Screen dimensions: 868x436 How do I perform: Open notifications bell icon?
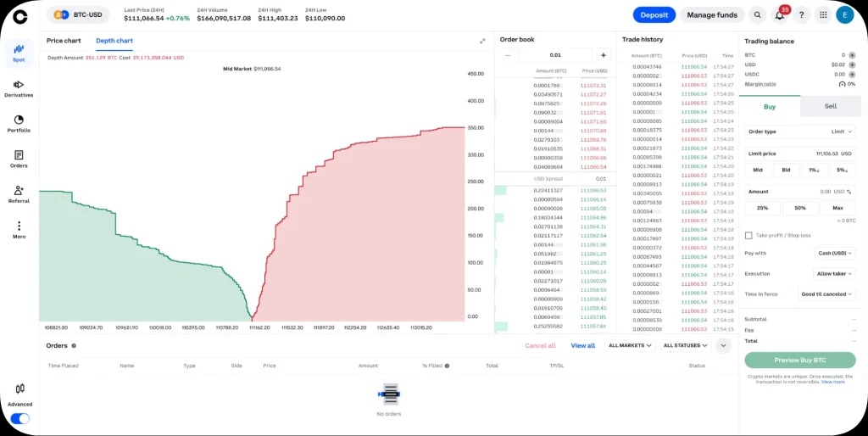click(x=779, y=14)
